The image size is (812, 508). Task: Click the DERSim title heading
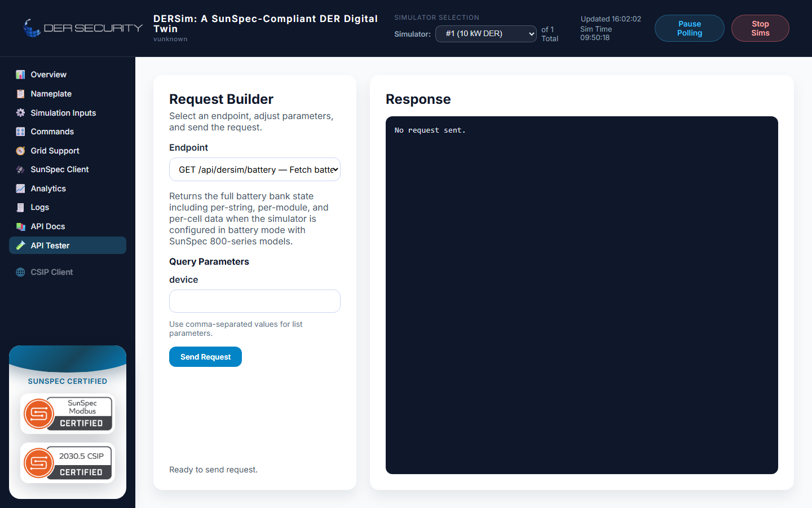[266, 24]
